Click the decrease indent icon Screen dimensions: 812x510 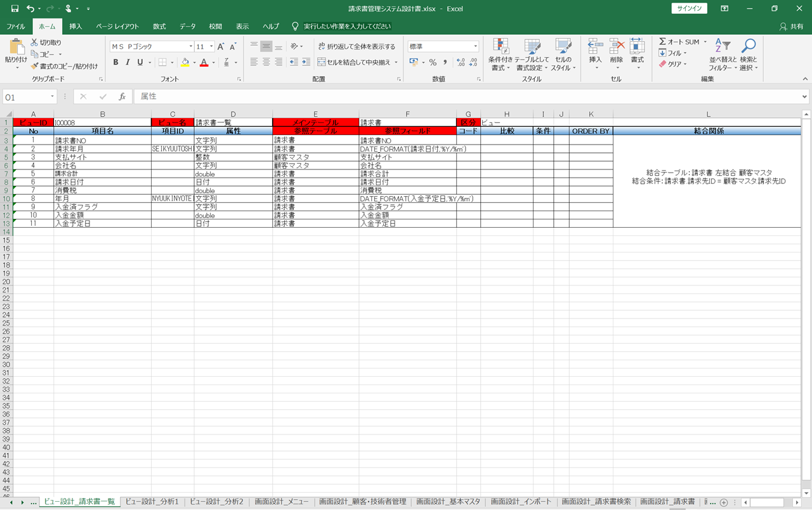294,62
